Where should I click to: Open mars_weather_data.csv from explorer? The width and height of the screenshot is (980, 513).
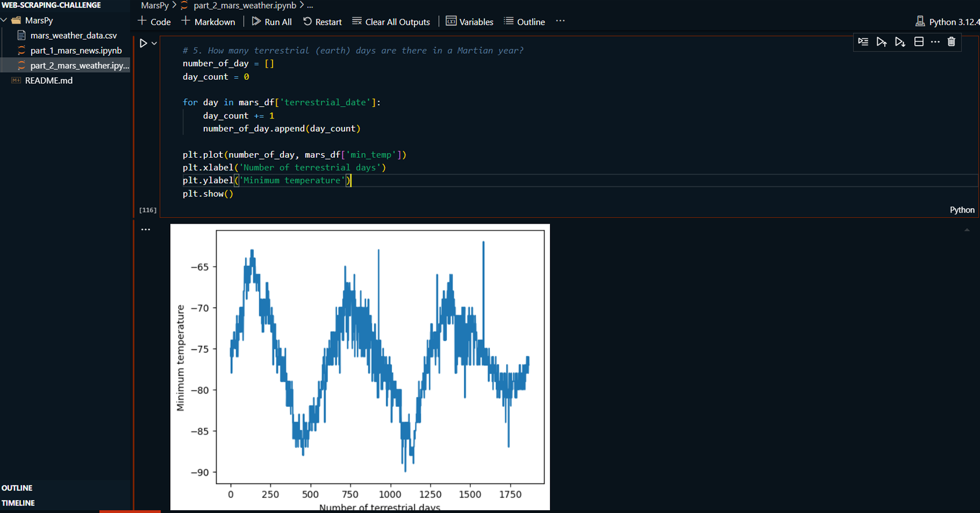(73, 35)
